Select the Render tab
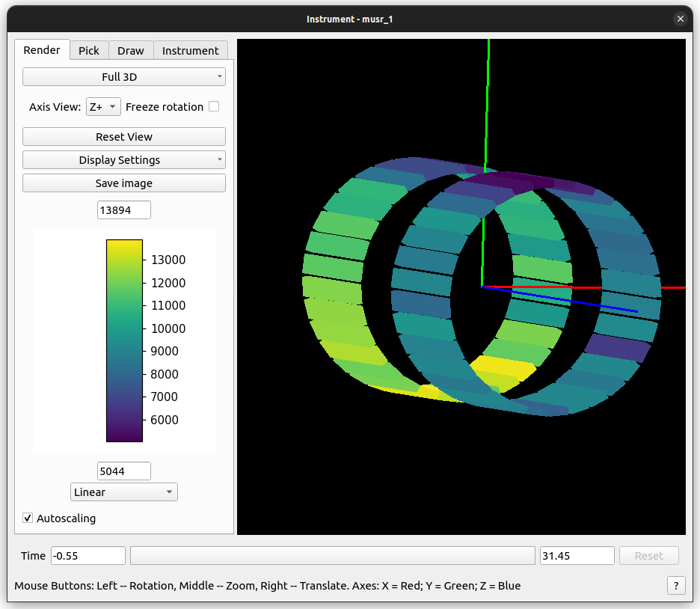700x609 pixels. (42, 50)
